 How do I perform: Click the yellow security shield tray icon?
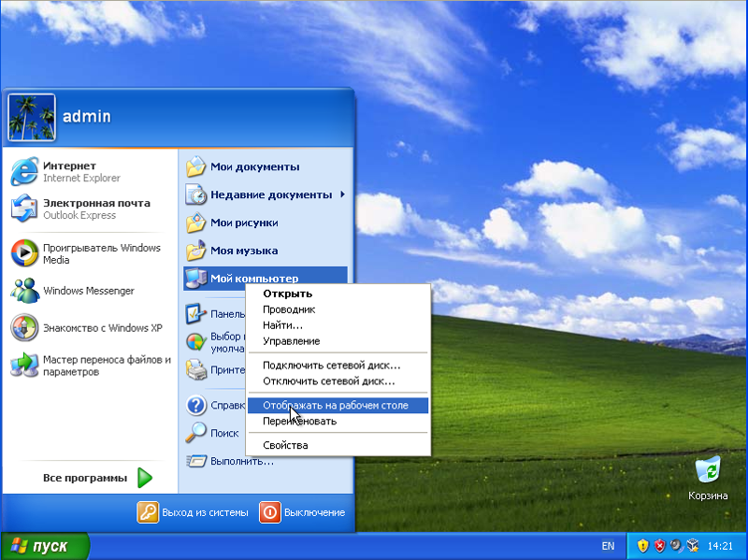click(x=643, y=546)
